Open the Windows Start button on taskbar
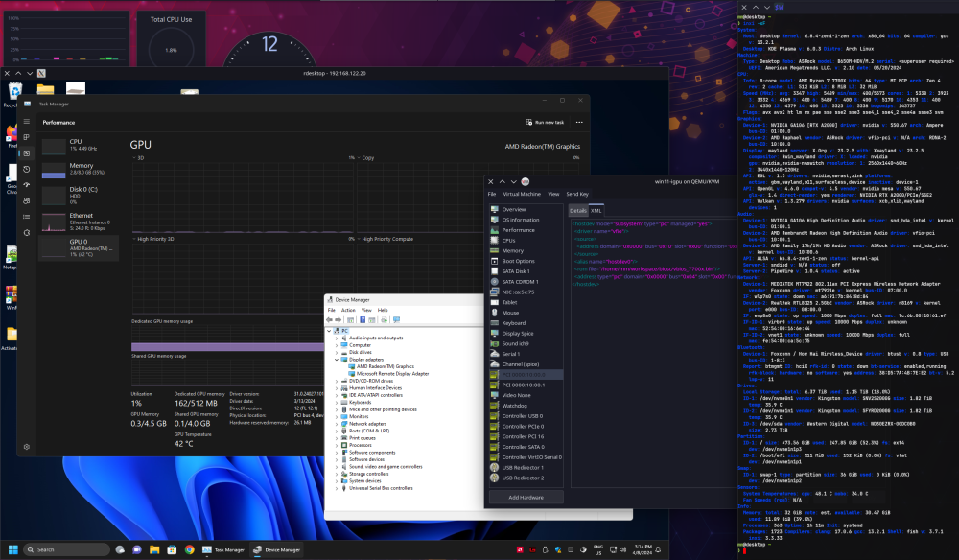Image resolution: width=959 pixels, height=560 pixels. click(12, 549)
